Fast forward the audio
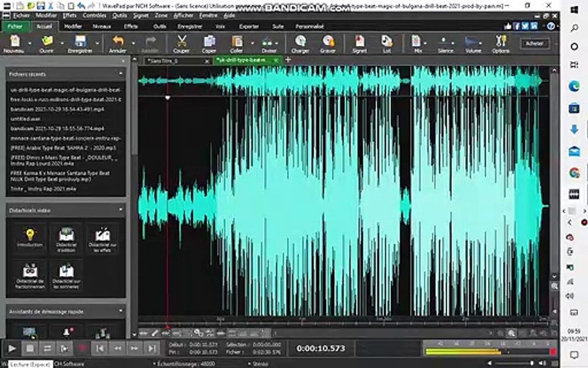This screenshot has height=368, width=588. pyautogui.click(x=134, y=349)
